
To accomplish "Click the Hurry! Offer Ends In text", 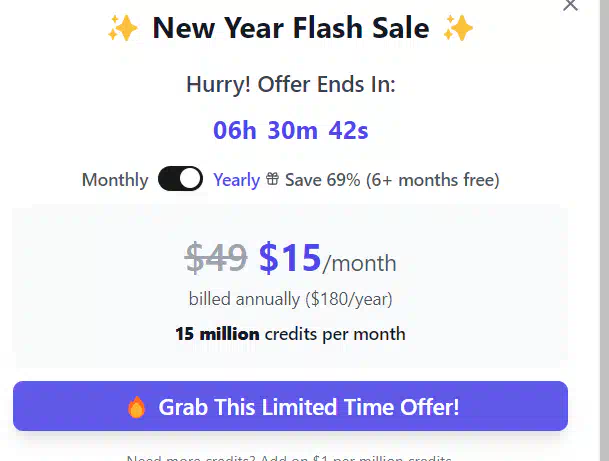I will (291, 85).
